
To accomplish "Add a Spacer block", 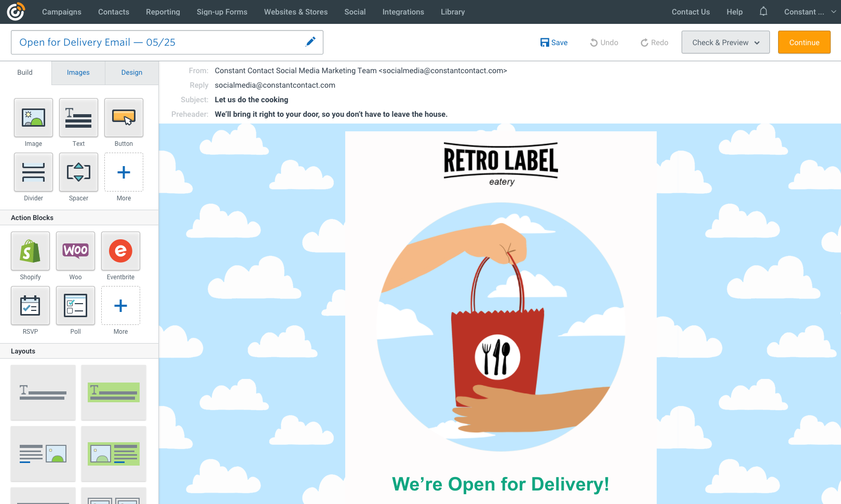I will click(78, 172).
